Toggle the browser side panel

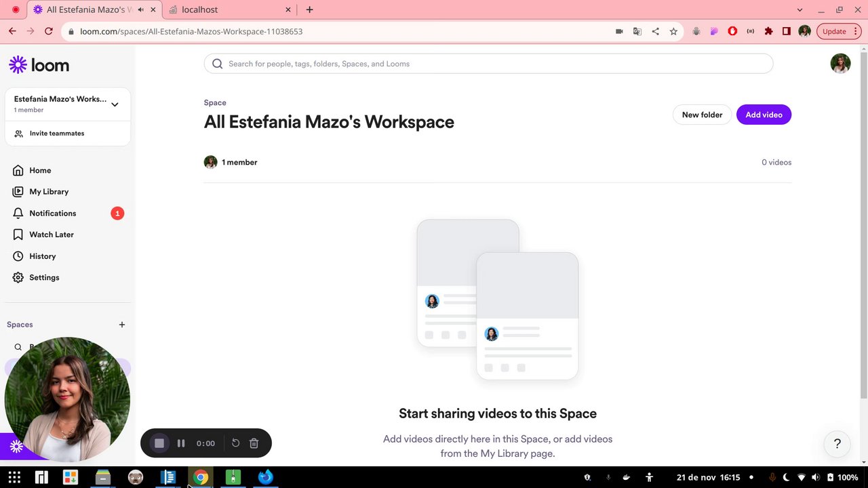[x=787, y=31]
